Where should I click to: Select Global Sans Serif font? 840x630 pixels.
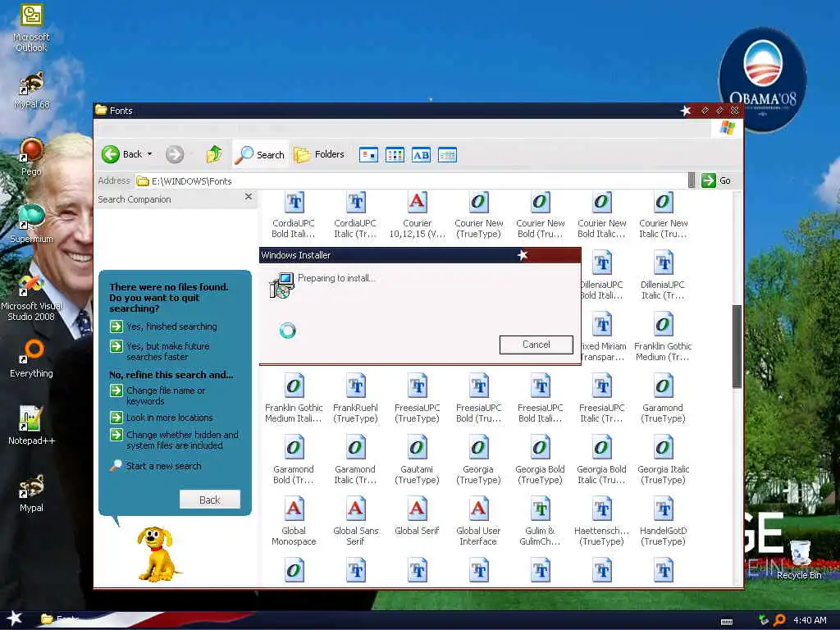tap(355, 523)
